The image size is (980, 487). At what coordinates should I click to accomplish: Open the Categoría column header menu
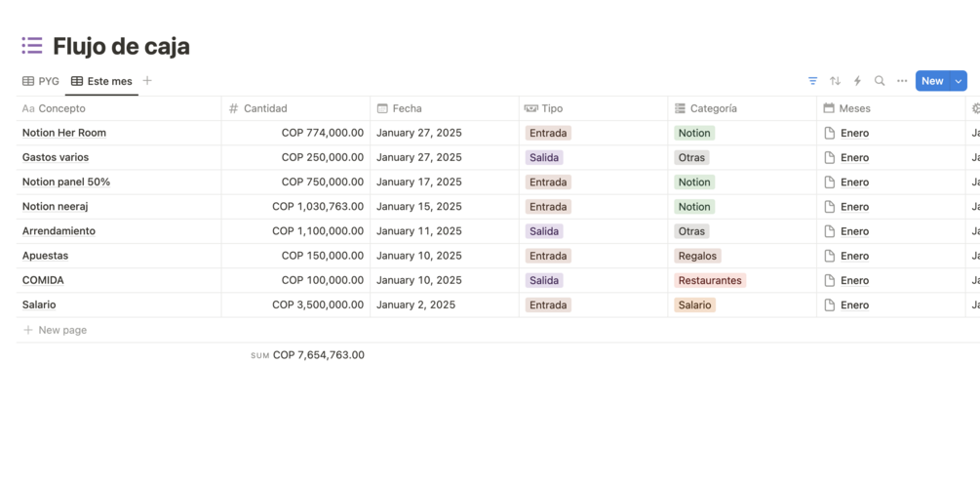coord(714,108)
